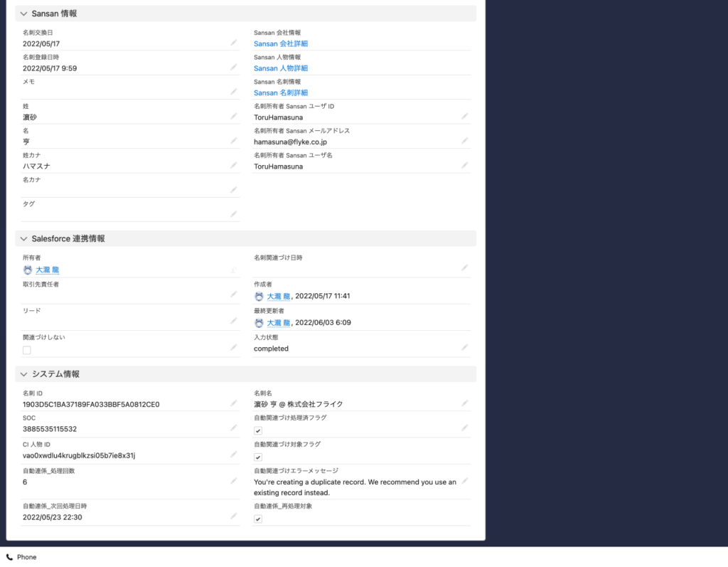Click pencil icon for the メモ field

(233, 92)
